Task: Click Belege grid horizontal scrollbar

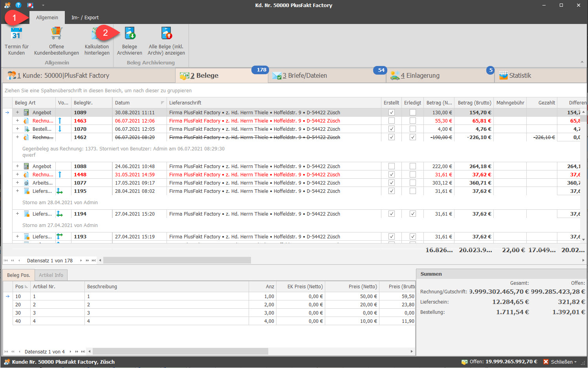Action: (177, 260)
